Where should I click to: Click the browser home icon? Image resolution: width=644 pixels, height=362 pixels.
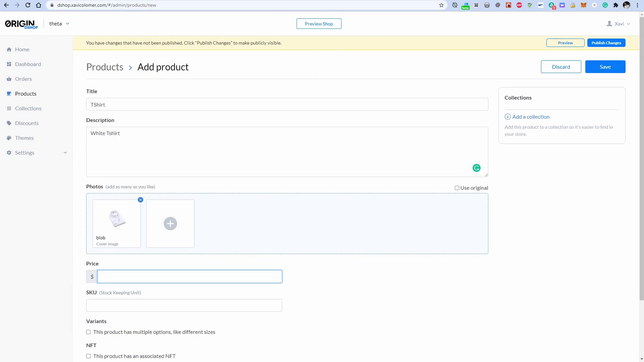point(39,5)
